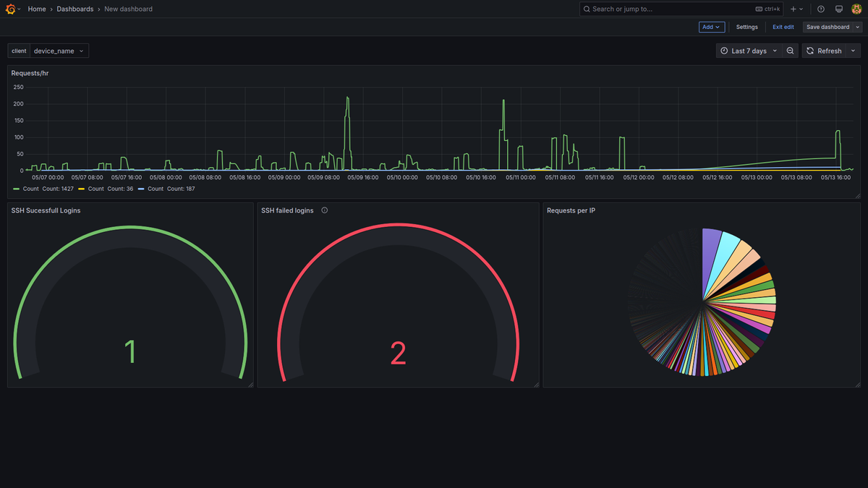Click the plus icon in top bar

click(793, 9)
